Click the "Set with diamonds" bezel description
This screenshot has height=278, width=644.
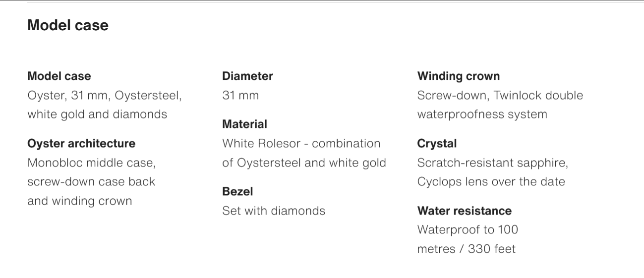(x=274, y=211)
